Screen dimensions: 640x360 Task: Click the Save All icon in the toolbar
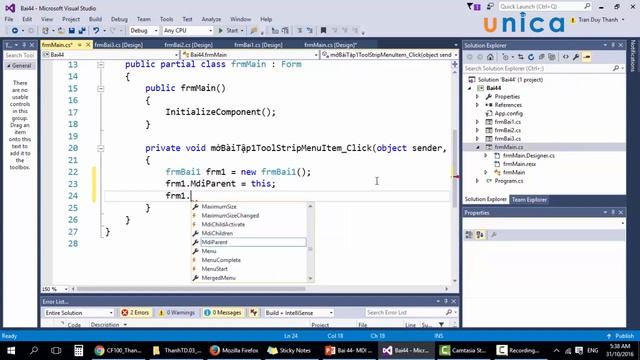coord(82,31)
